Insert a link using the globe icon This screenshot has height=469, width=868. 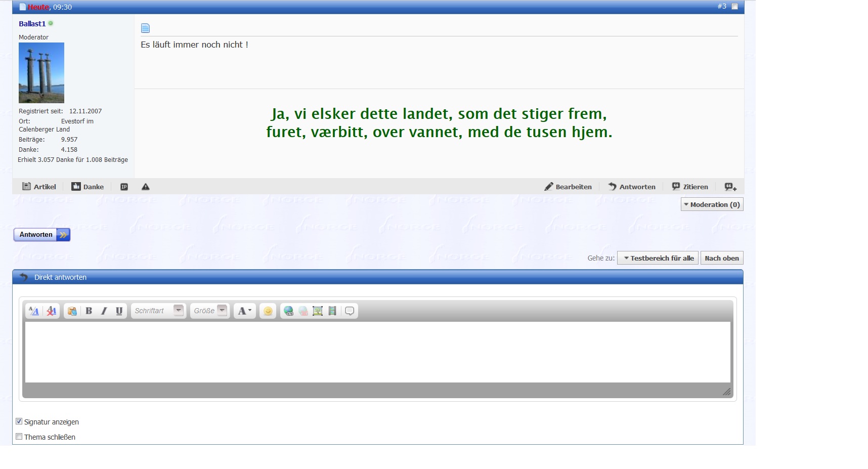(288, 311)
